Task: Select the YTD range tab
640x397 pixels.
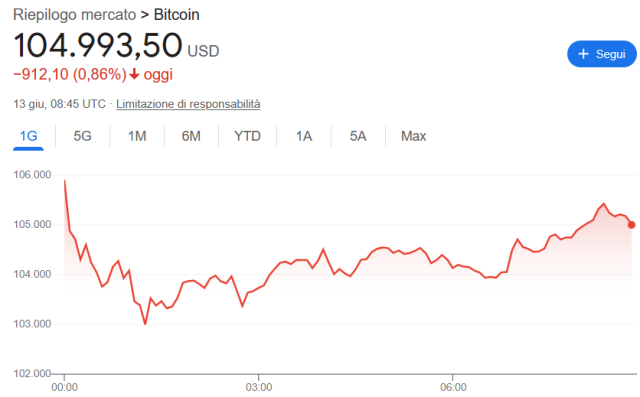Action: [247, 136]
